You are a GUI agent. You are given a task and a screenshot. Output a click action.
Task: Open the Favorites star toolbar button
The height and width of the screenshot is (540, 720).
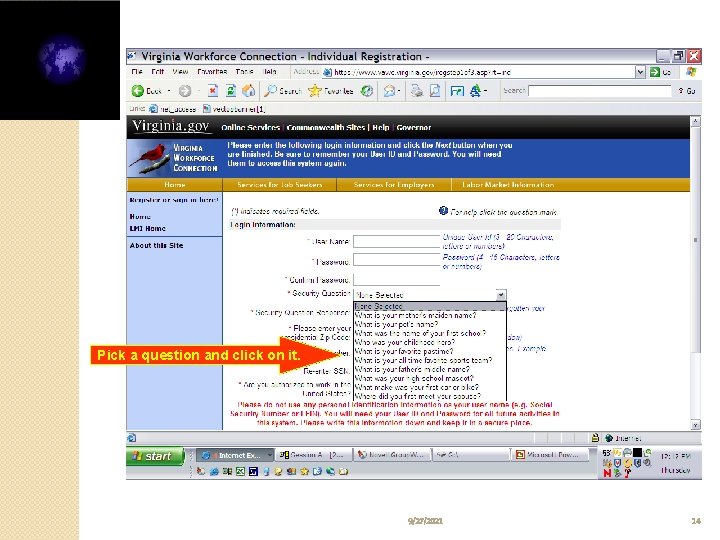[x=331, y=90]
